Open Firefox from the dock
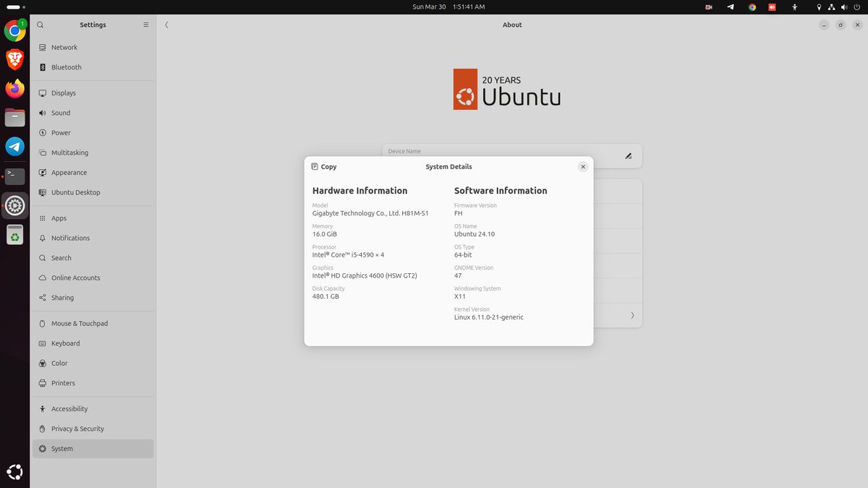Viewport: 868px width, 488px height. pyautogui.click(x=15, y=88)
